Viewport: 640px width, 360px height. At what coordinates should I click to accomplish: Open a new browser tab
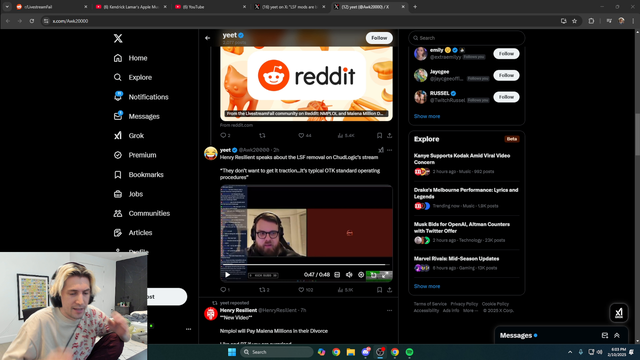(x=415, y=7)
